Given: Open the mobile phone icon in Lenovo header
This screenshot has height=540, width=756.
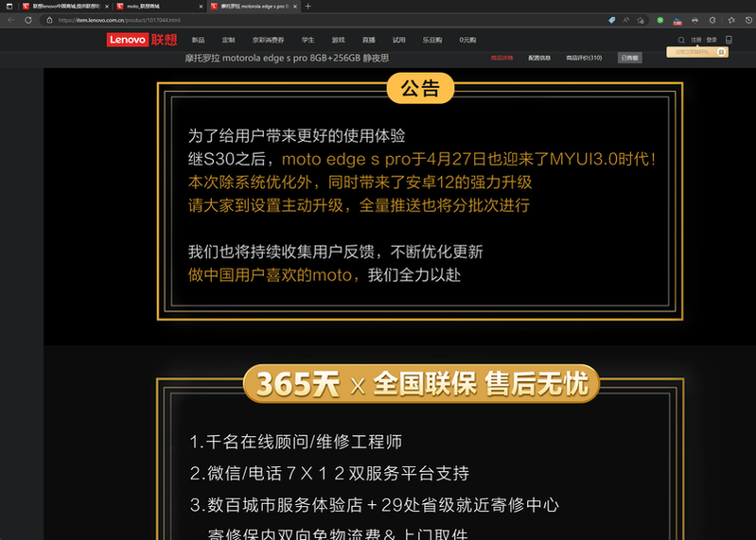Looking at the screenshot, I should tap(729, 40).
